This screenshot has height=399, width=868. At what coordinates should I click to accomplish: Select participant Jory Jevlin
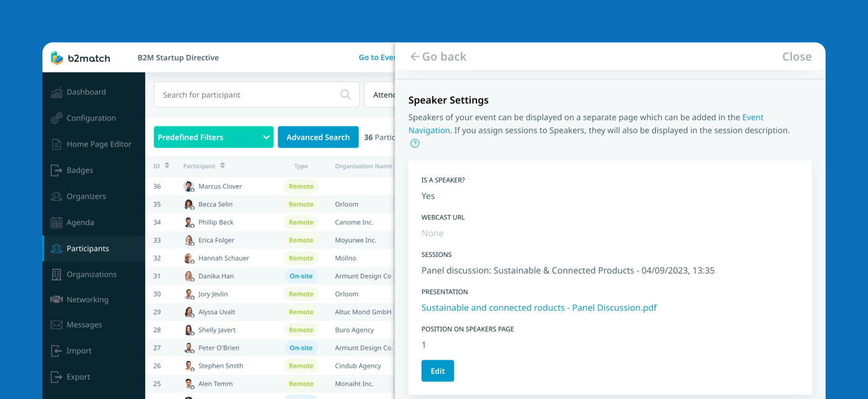click(x=213, y=294)
